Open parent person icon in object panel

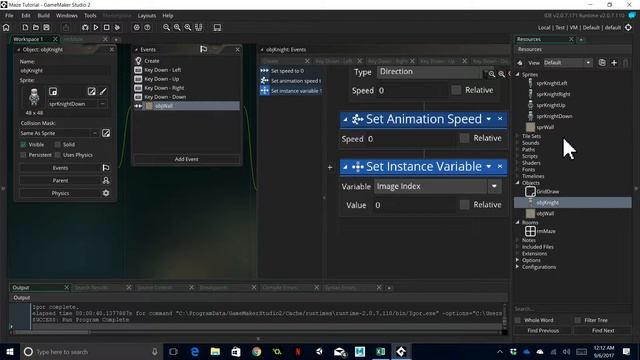pyautogui.click(x=106, y=180)
